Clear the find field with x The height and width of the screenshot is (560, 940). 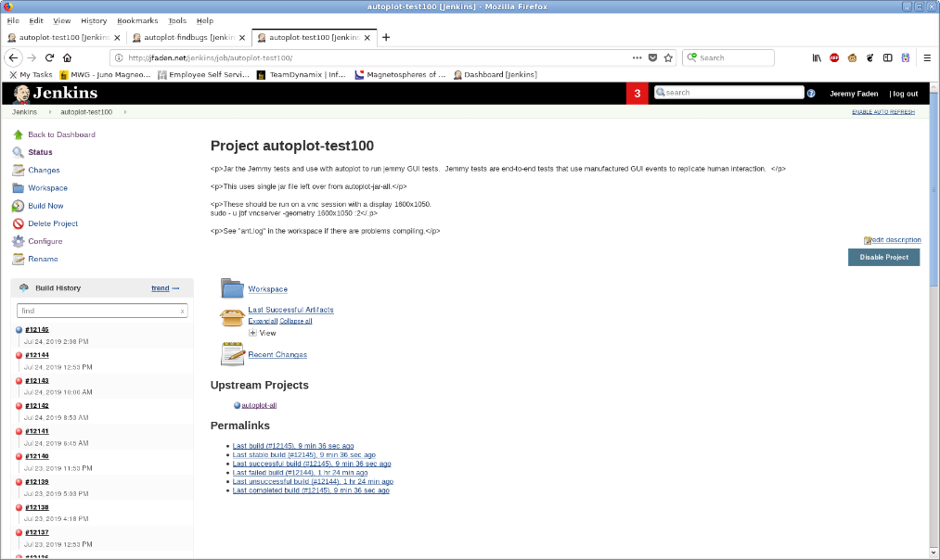pos(182,311)
